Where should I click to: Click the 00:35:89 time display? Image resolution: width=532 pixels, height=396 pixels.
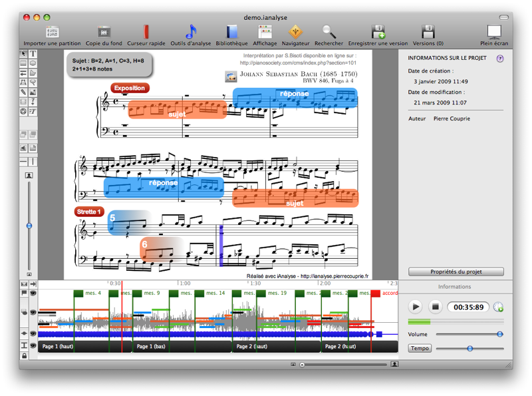468,307
